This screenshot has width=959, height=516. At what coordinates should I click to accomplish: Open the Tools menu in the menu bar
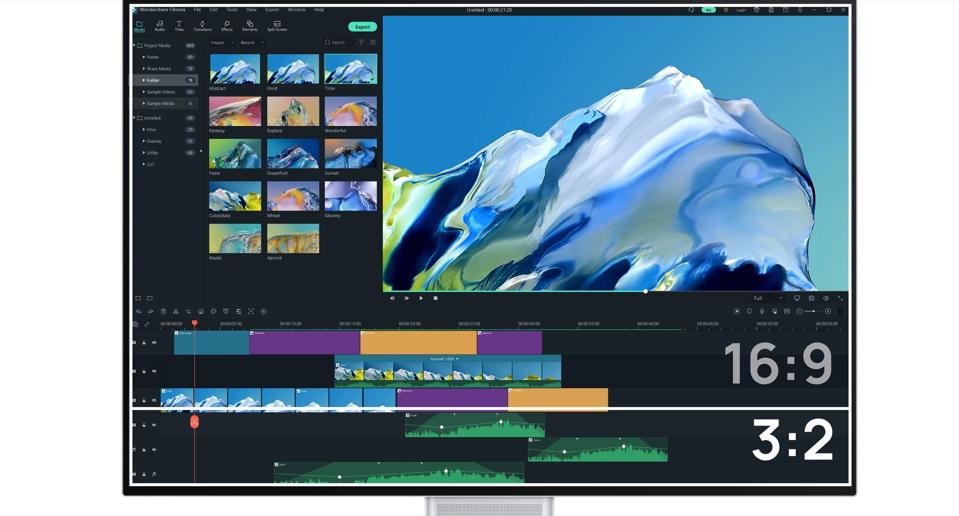click(232, 10)
